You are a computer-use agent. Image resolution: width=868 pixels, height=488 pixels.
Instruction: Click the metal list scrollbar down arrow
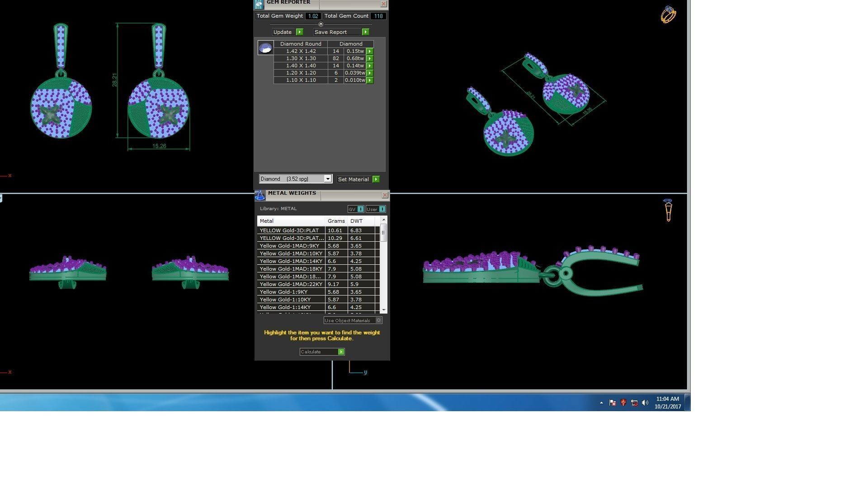point(384,310)
